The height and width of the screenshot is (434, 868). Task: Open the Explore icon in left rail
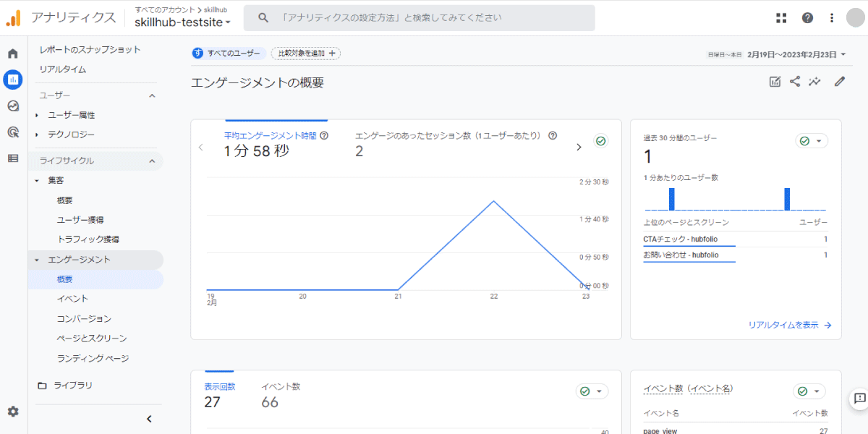[x=13, y=106]
